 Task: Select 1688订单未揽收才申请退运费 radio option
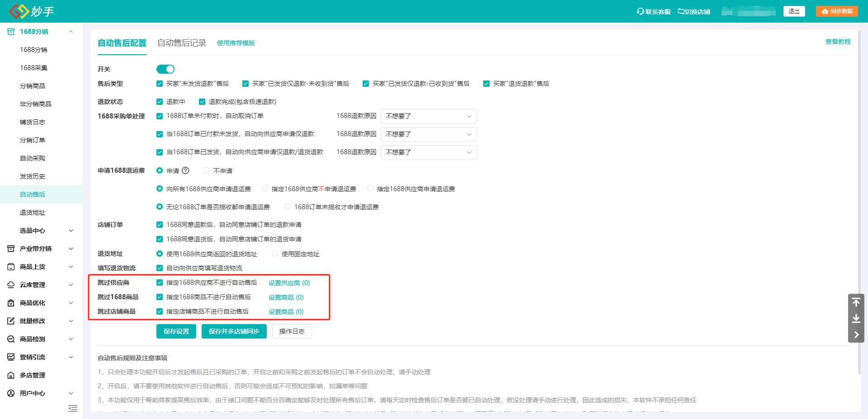(x=288, y=207)
